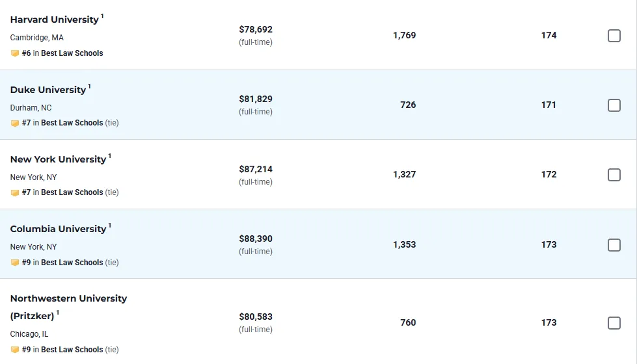This screenshot has height=364, width=637.
Task: Open the Harvard University school link
Action: 54,19
